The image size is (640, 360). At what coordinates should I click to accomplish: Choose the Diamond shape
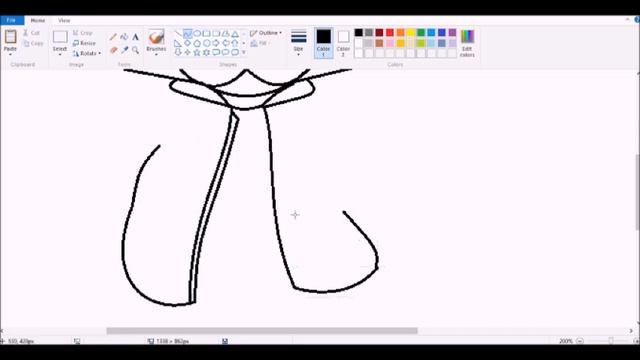(187, 43)
